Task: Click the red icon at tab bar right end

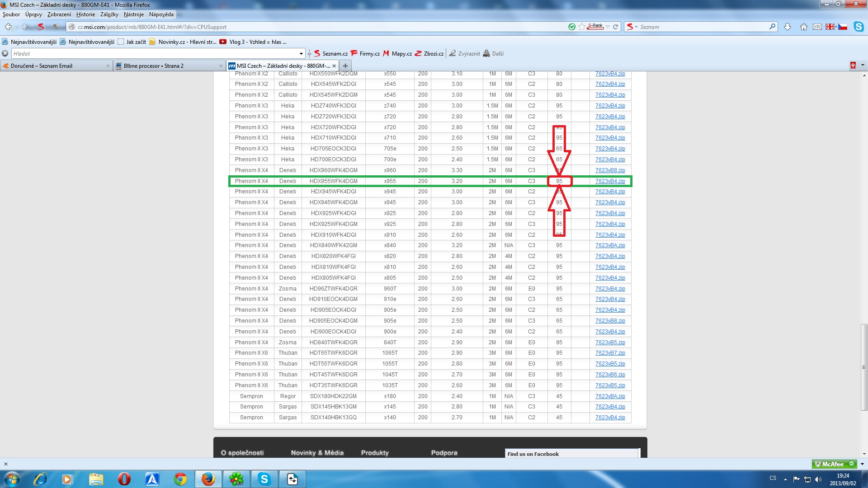Action: click(853, 66)
